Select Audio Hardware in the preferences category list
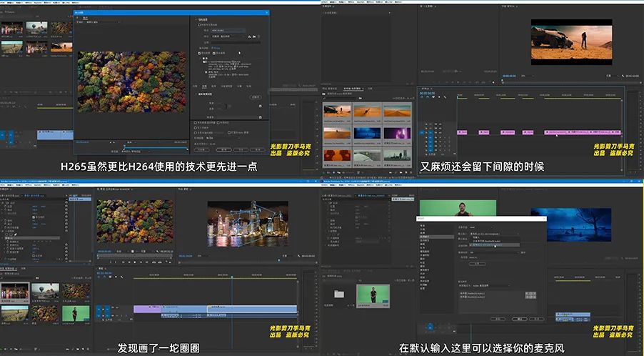Image resolution: width=644 pixels, height=356 pixels. click(x=426, y=235)
